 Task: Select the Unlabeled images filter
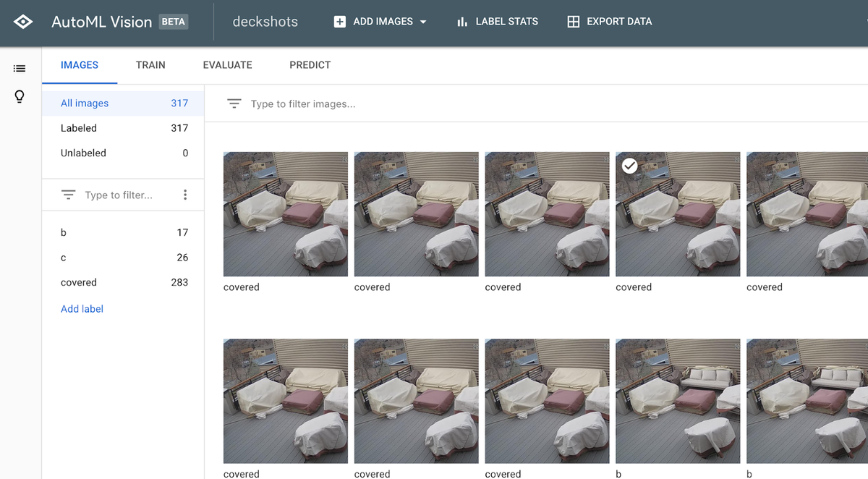(83, 153)
